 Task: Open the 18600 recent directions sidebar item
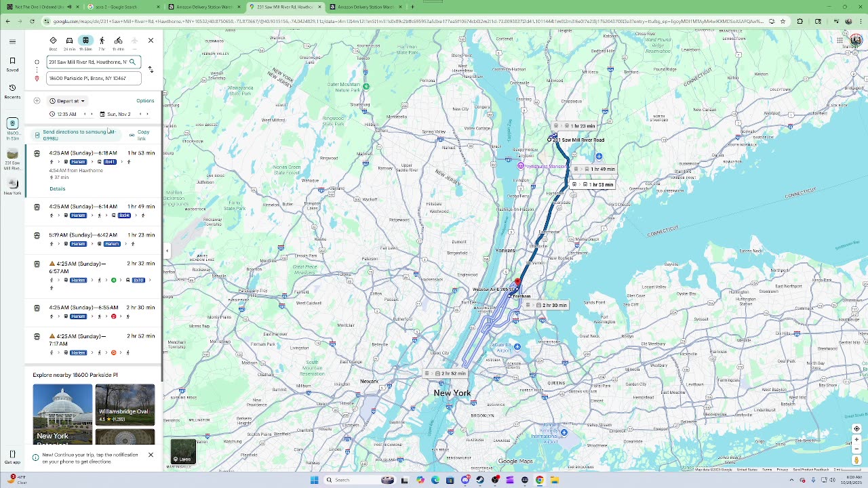point(12,129)
